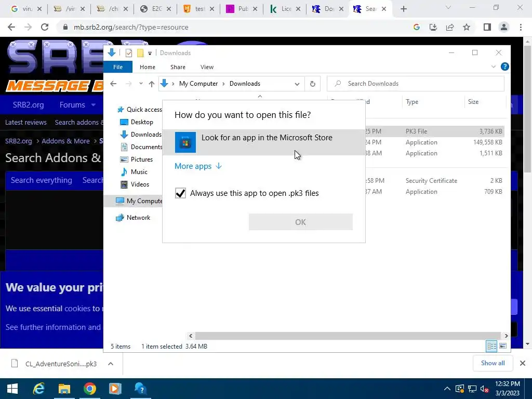
Task: Refresh the Downloads folder view
Action: (x=312, y=84)
